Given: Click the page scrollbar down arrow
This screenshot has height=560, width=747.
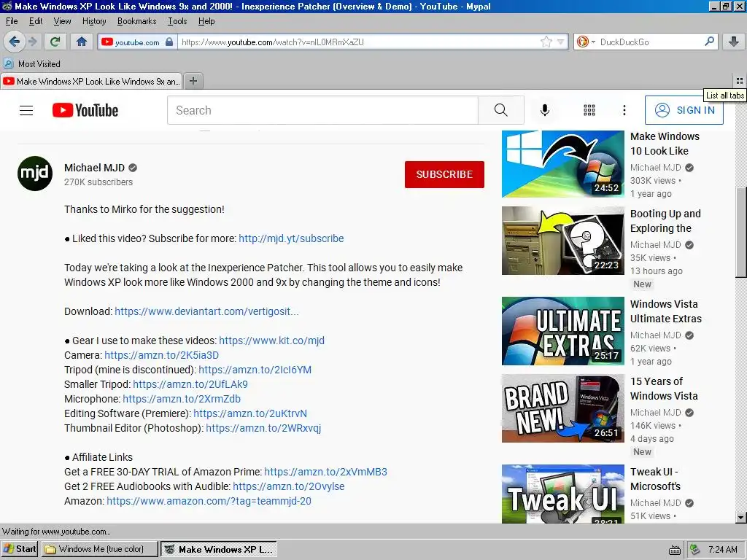Looking at the screenshot, I should pos(741,518).
